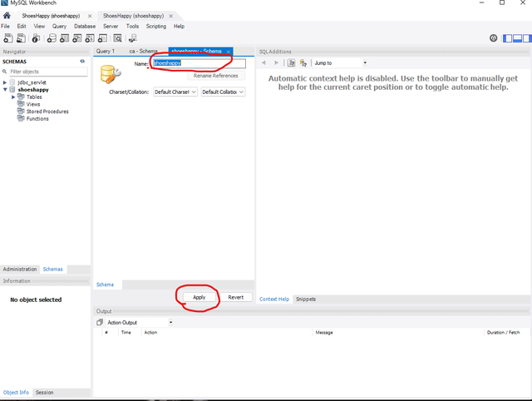
Task: Click the Revert button
Action: pyautogui.click(x=236, y=298)
